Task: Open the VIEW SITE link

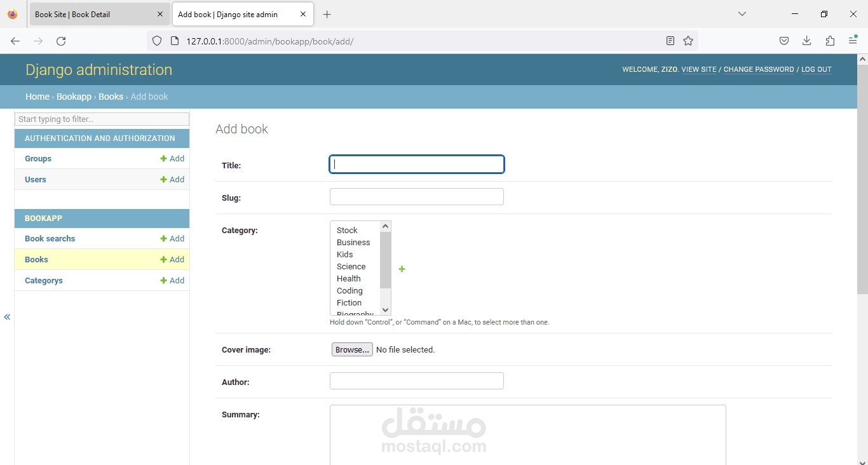Action: click(x=699, y=70)
